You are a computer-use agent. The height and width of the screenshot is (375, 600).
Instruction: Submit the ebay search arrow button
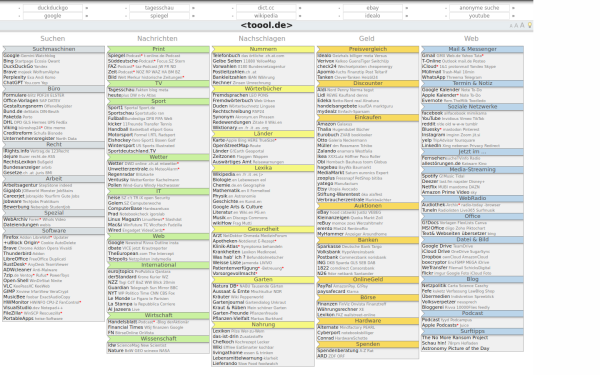coord(407,8)
